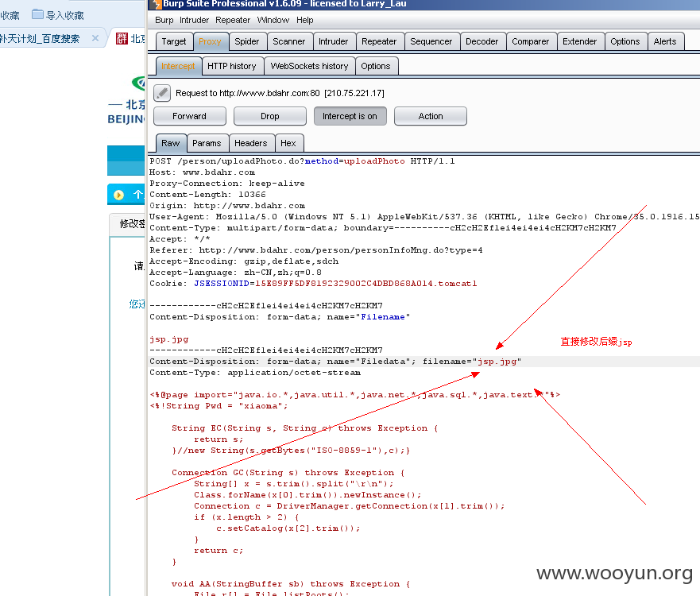Click the yellow play arrow icon on the webpage

[x=118, y=195]
